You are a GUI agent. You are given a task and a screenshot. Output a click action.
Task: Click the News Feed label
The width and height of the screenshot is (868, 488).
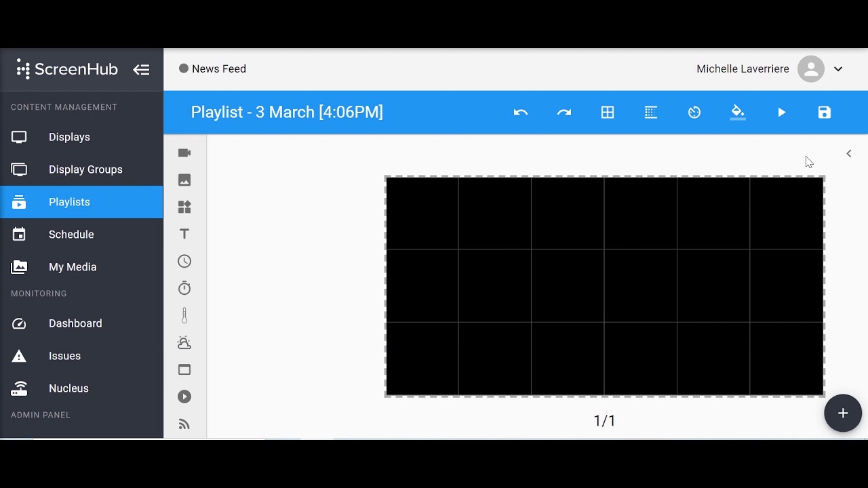pyautogui.click(x=219, y=69)
